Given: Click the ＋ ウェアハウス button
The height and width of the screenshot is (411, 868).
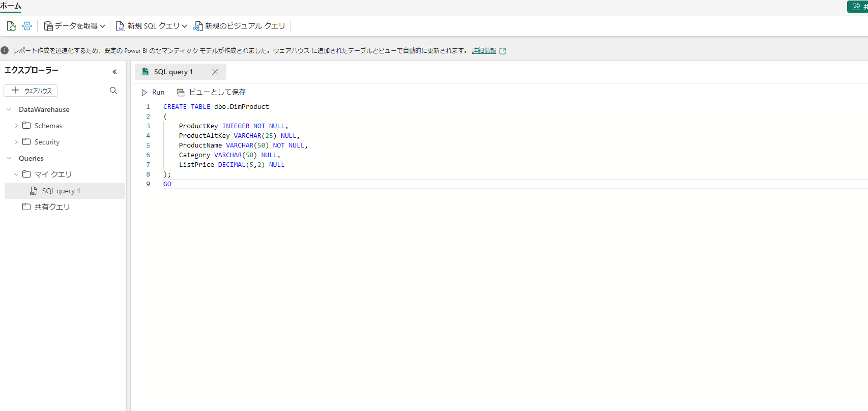Looking at the screenshot, I should pyautogui.click(x=31, y=91).
